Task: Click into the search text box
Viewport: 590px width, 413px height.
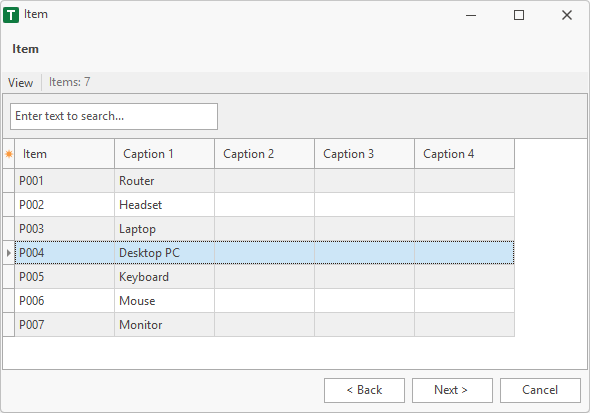Action: [x=114, y=116]
